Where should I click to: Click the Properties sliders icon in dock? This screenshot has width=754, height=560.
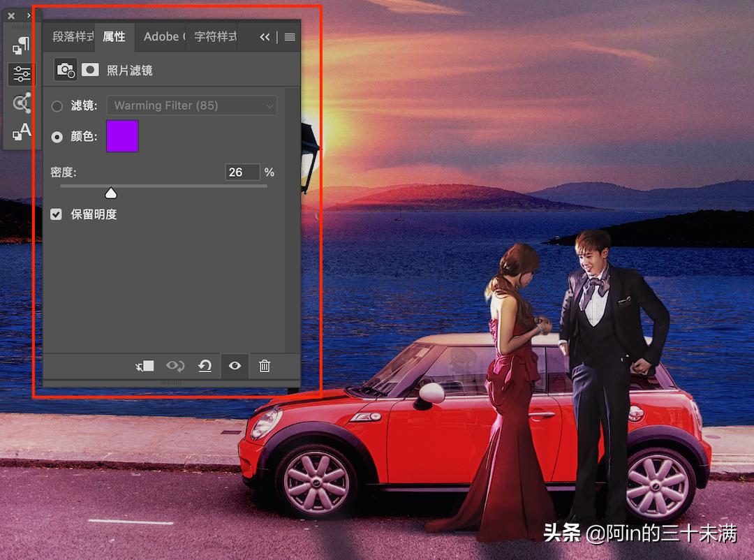click(21, 74)
